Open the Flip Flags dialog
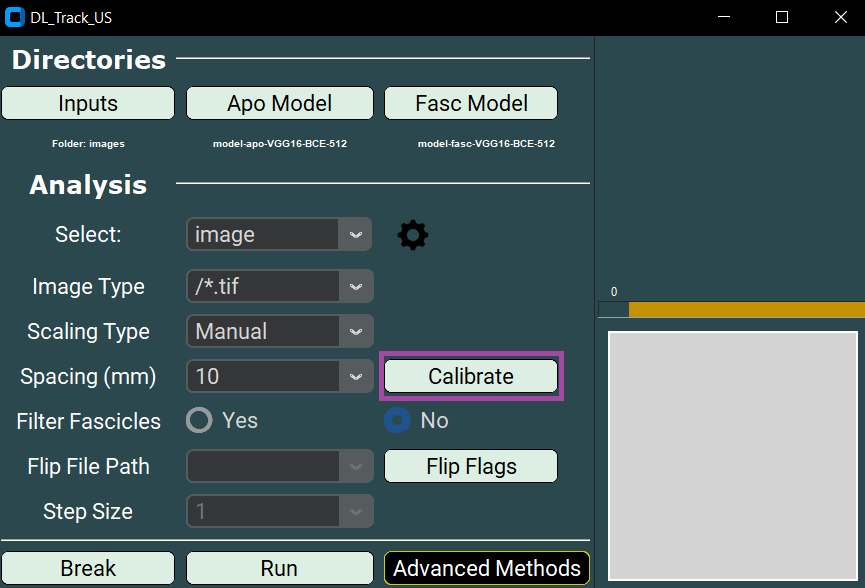The height and width of the screenshot is (588, 865). [470, 466]
